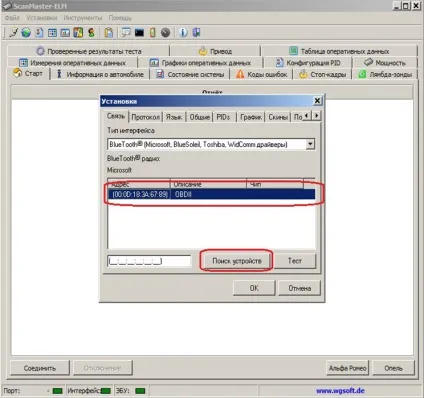
Task: Select Скины tab in Установки dialog
Action: [x=278, y=117]
